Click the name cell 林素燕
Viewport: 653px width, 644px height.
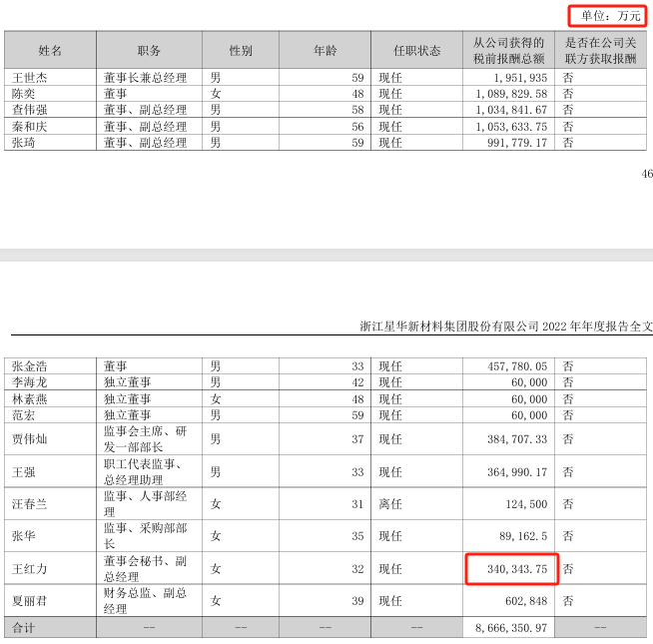pyautogui.click(x=29, y=399)
